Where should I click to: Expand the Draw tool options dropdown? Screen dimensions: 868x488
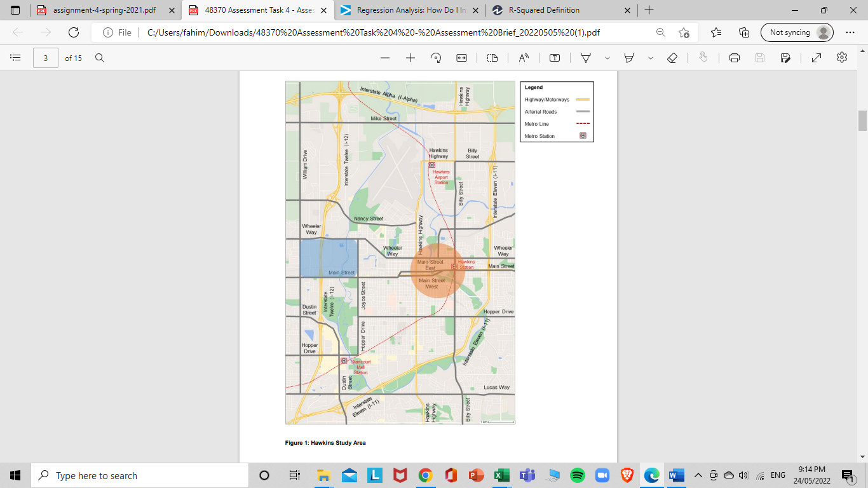607,58
